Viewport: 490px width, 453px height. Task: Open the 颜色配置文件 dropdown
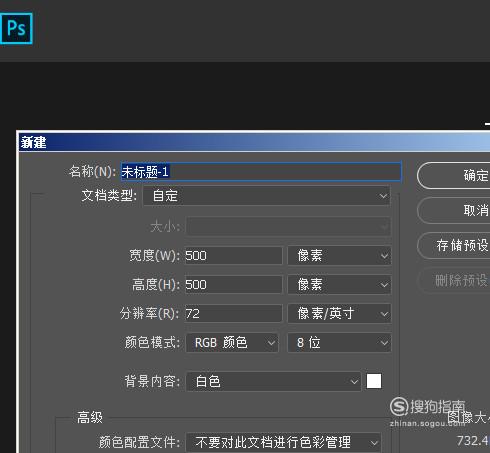tap(283, 443)
